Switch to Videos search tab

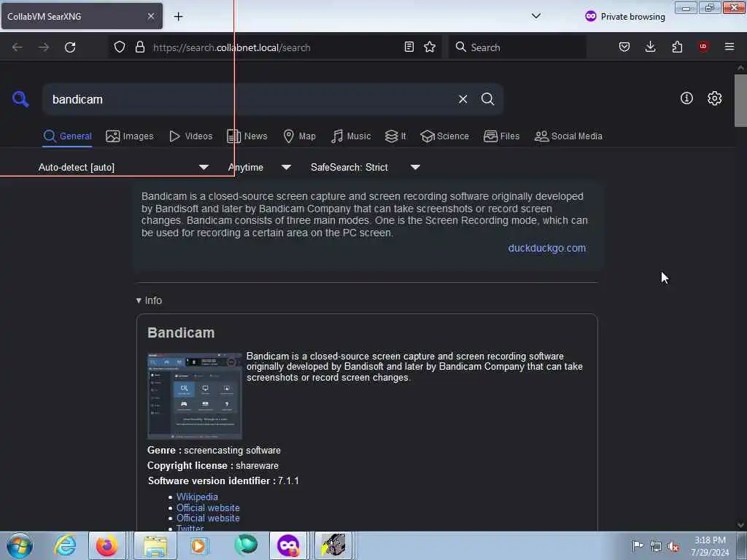(190, 136)
